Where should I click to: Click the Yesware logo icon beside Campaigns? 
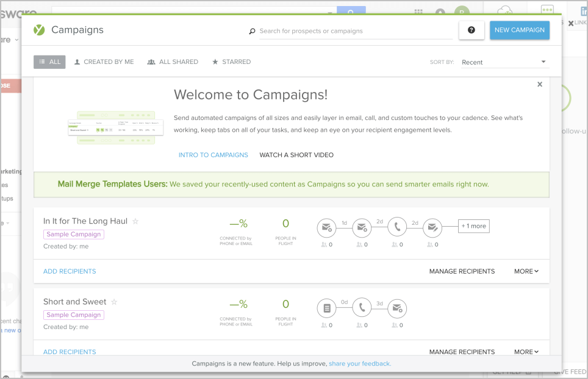39,30
